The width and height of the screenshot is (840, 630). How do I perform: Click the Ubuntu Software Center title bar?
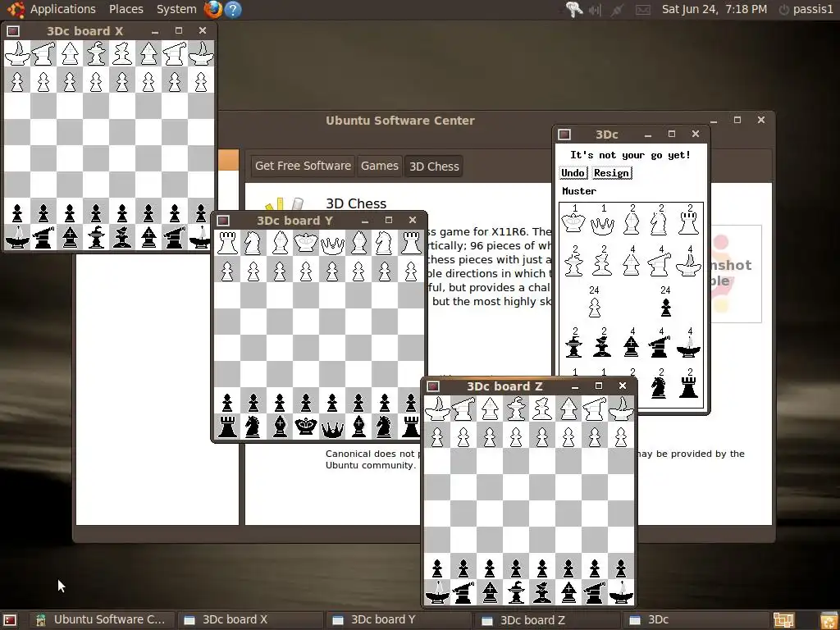click(x=399, y=121)
